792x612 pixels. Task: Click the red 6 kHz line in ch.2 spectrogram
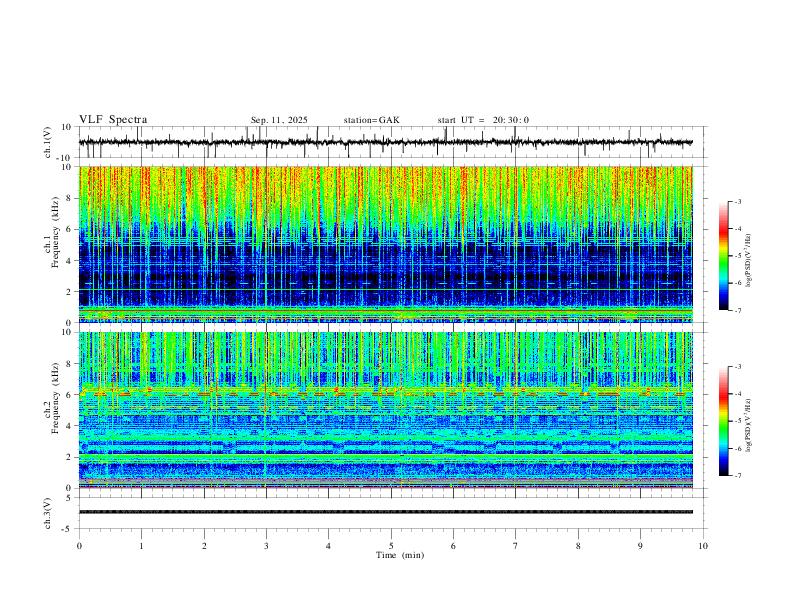click(385, 394)
